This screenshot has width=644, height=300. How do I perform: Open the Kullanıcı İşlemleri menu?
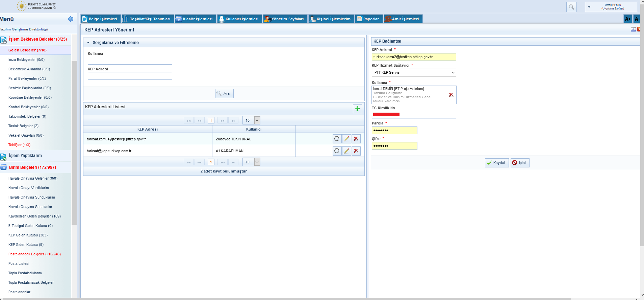pyautogui.click(x=239, y=19)
